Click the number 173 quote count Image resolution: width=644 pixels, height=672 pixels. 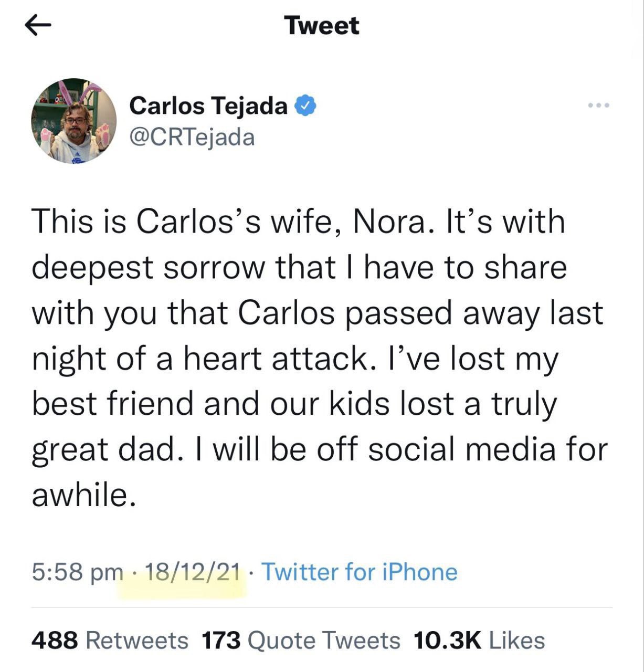point(221,640)
